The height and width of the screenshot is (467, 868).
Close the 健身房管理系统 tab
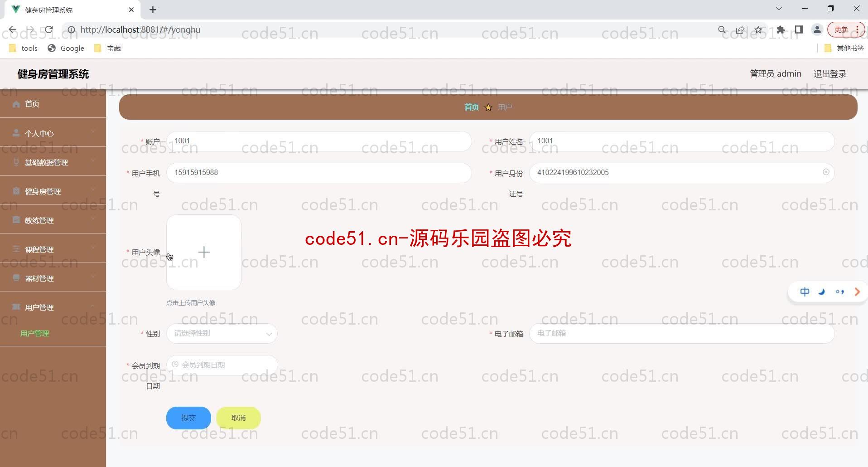[131, 10]
